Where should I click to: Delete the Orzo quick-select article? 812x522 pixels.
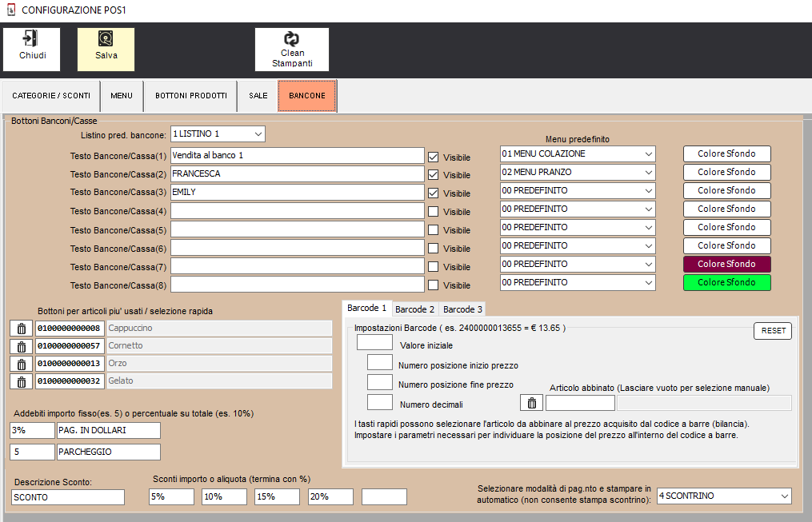pos(22,364)
